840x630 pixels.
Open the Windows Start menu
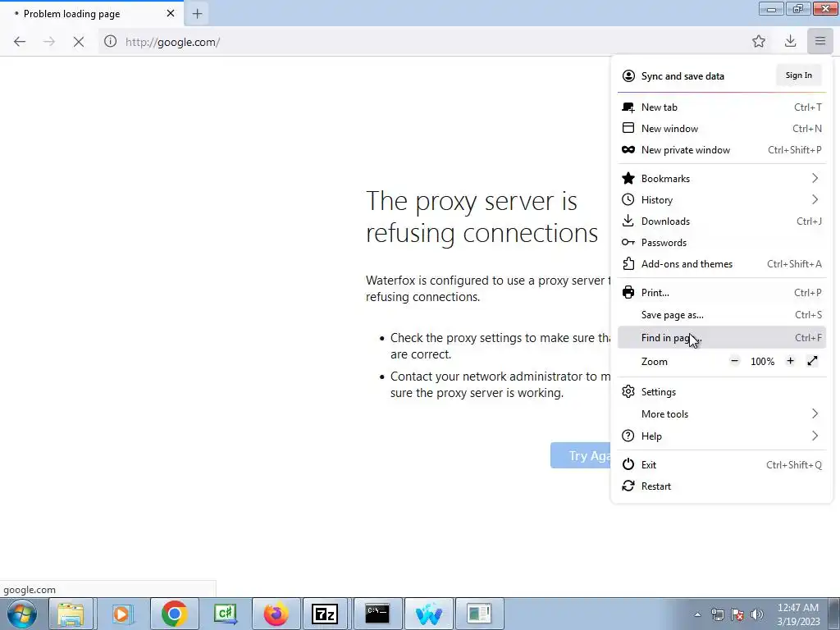pyautogui.click(x=22, y=614)
